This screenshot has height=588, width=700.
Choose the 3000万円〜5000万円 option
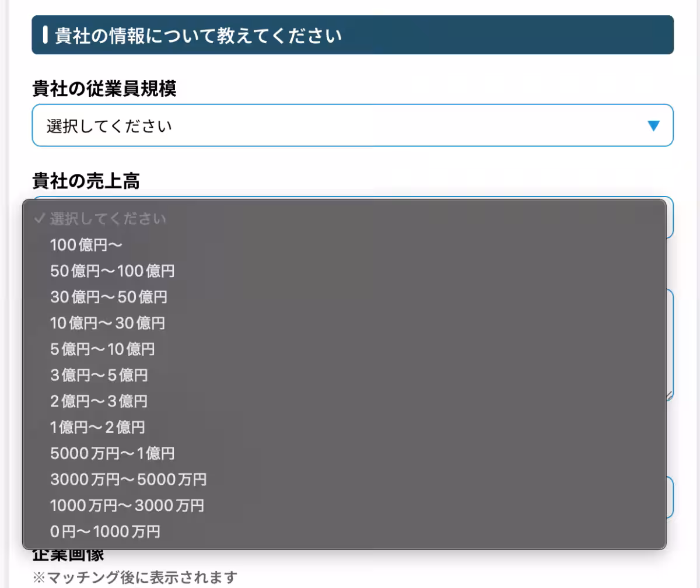click(x=128, y=480)
